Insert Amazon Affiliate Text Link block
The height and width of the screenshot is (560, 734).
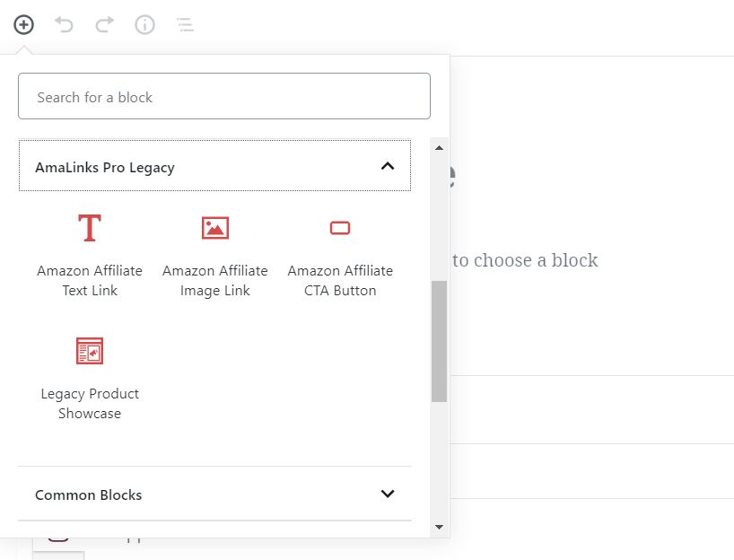pyautogui.click(x=90, y=255)
